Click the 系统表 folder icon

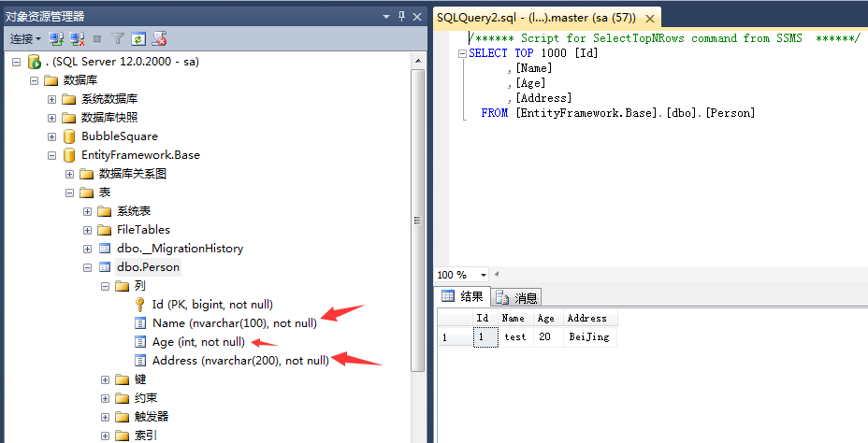tap(104, 211)
